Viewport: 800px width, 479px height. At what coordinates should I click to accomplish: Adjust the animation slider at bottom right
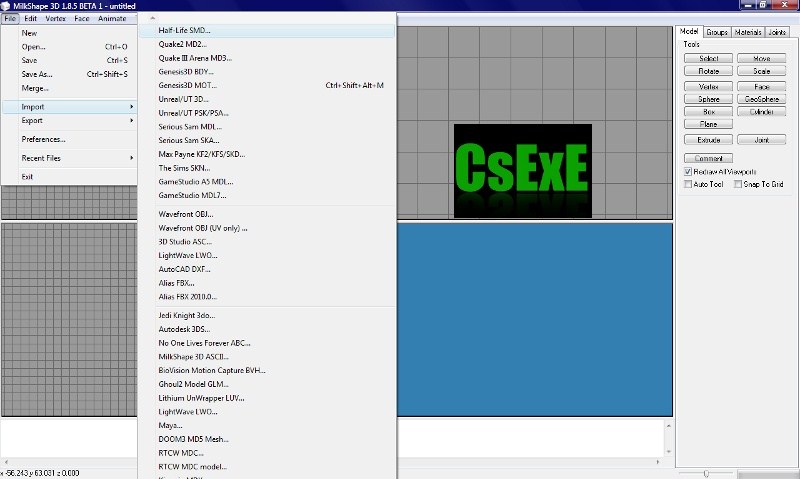coord(707,473)
